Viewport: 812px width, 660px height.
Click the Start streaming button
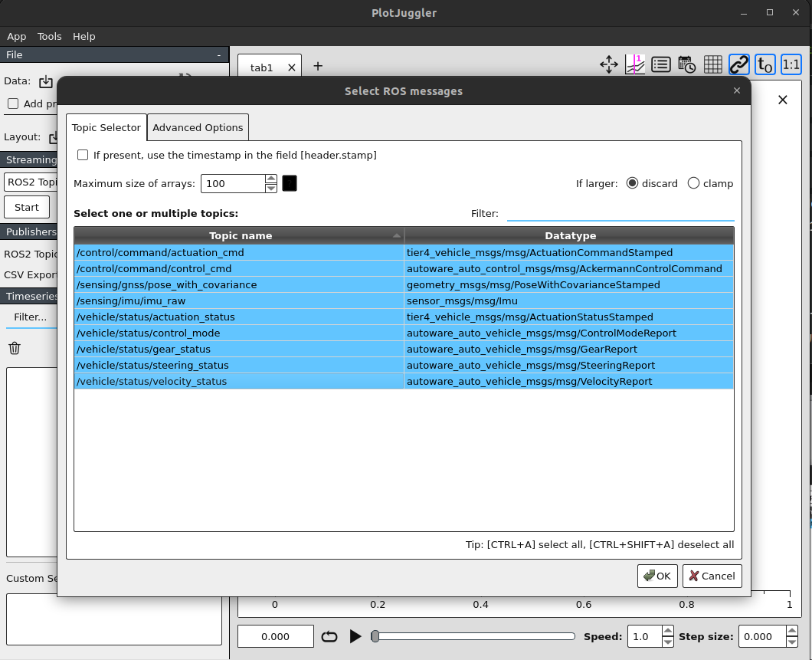click(27, 207)
